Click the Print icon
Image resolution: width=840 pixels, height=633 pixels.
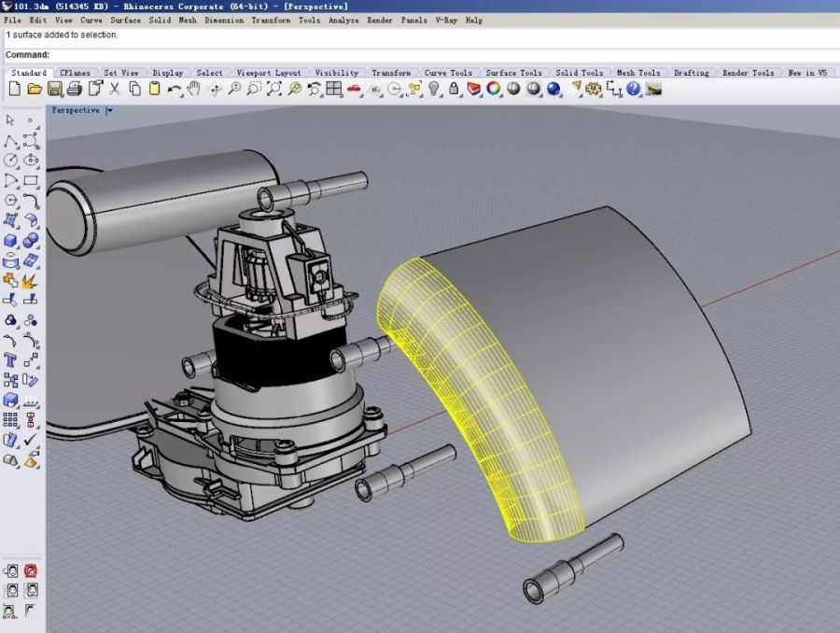point(74,89)
